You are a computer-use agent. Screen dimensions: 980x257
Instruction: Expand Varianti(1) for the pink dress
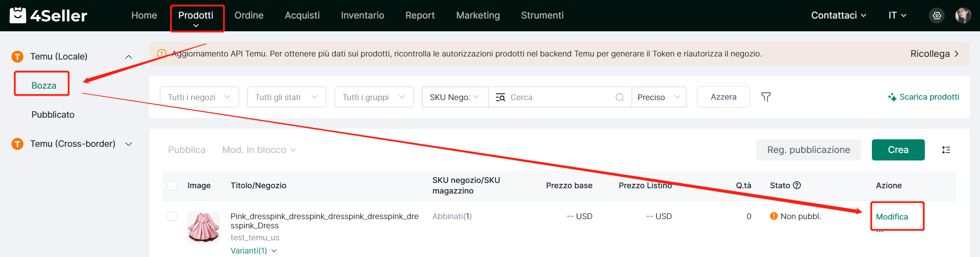(x=254, y=250)
